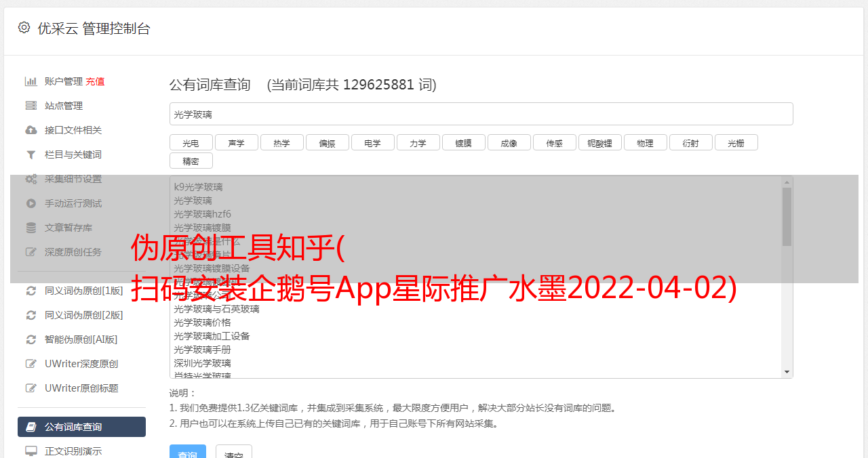Select the 光栅 tag button
868x458 pixels.
(736, 143)
